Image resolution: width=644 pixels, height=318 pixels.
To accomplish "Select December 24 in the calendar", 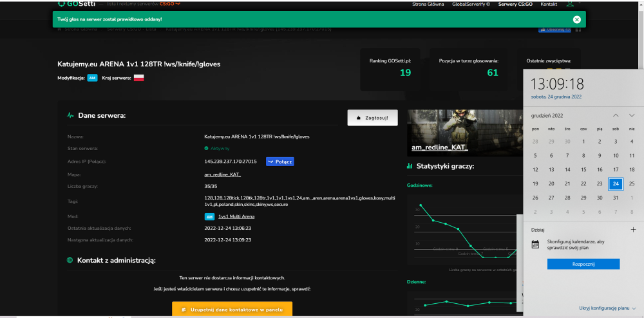I will point(616,184).
